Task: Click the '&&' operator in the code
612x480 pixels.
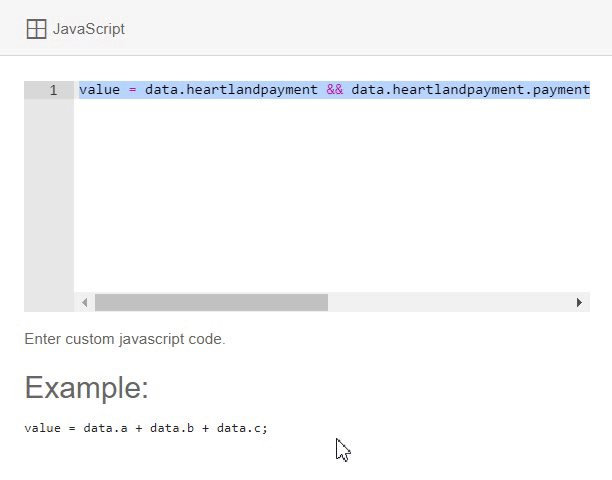Action: (x=334, y=90)
